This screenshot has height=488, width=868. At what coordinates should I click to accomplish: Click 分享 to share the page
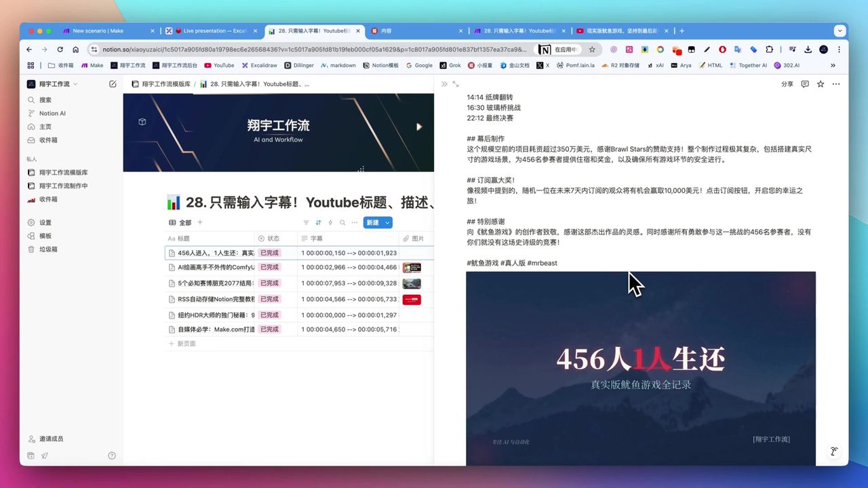(x=787, y=83)
